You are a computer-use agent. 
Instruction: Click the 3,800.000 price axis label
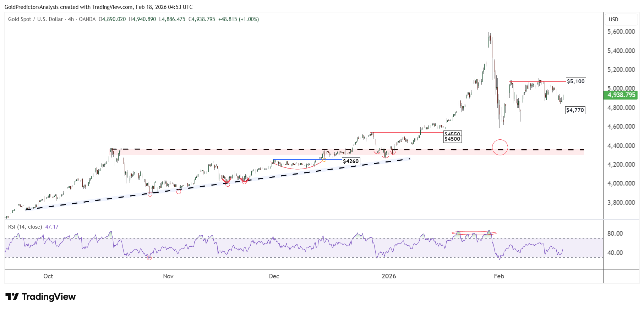[x=621, y=203]
